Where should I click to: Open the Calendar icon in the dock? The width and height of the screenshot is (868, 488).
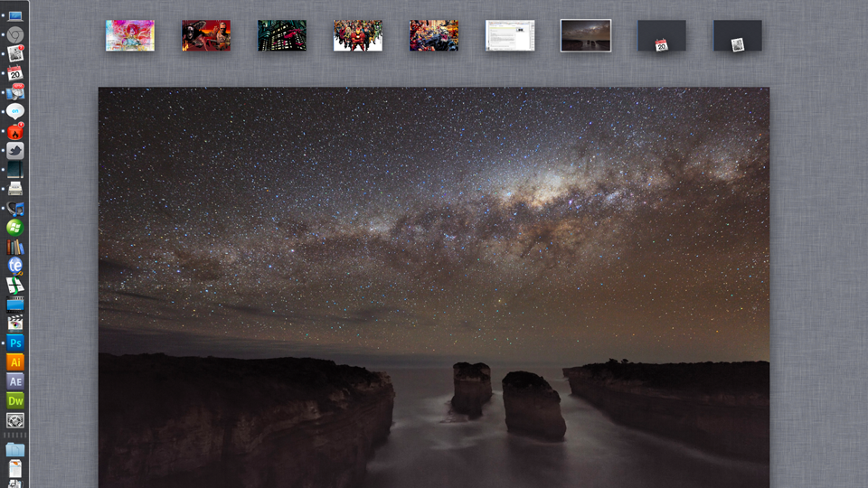click(x=15, y=74)
